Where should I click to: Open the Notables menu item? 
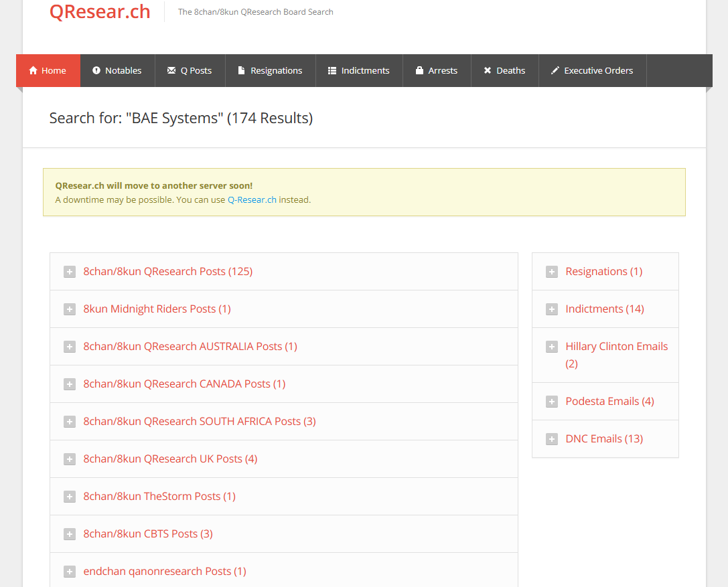tap(117, 70)
